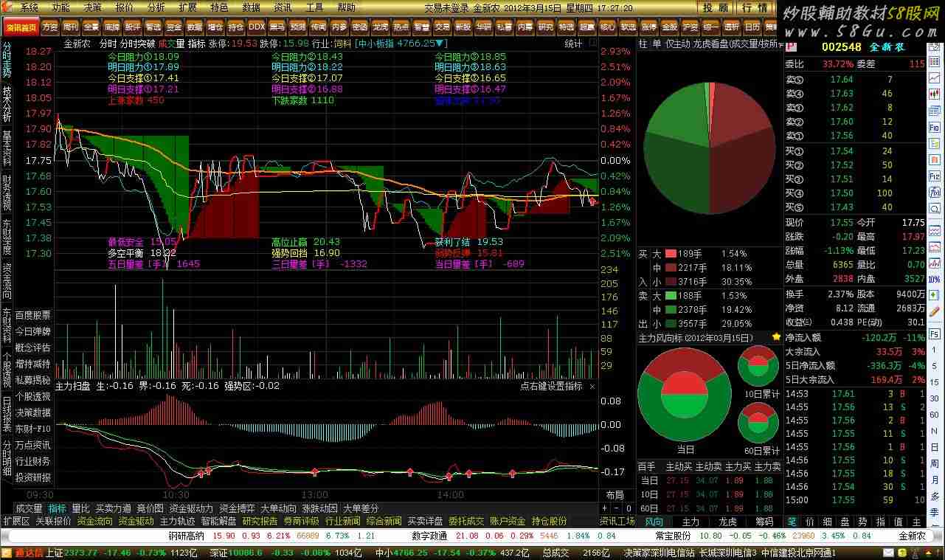Switch to the 成交量 indicator tab
The width and height of the screenshot is (945, 560).
click(x=29, y=508)
